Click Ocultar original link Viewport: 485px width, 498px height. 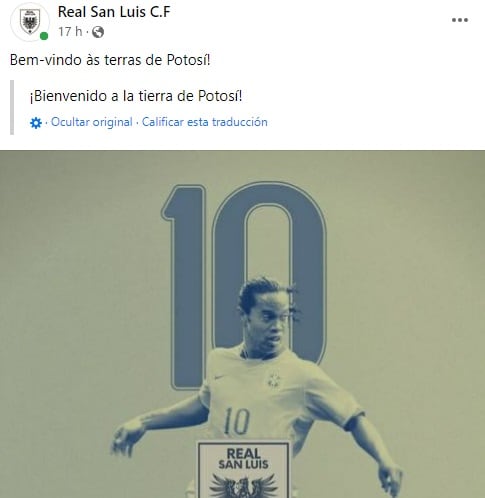(92, 122)
